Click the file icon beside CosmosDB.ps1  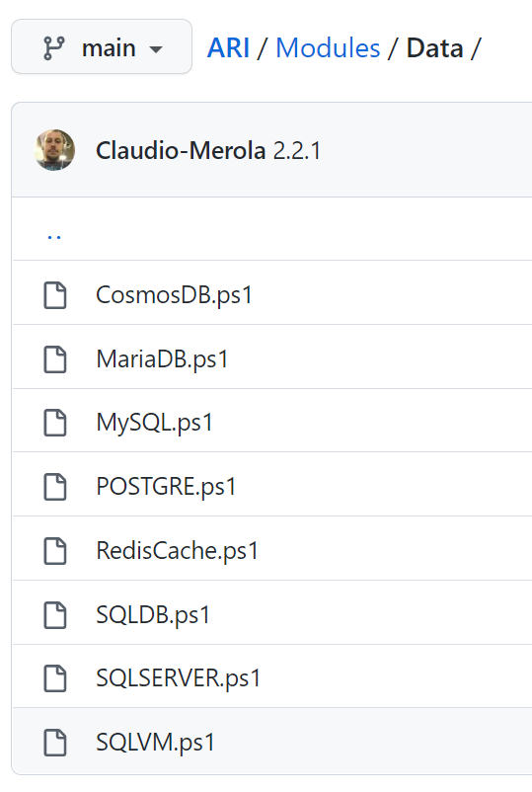[55, 295]
